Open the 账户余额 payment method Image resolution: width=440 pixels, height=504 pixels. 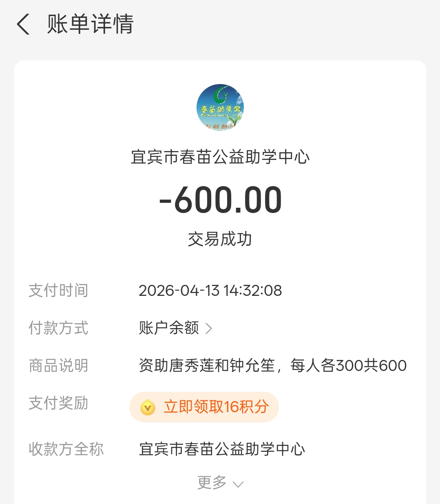169,328
